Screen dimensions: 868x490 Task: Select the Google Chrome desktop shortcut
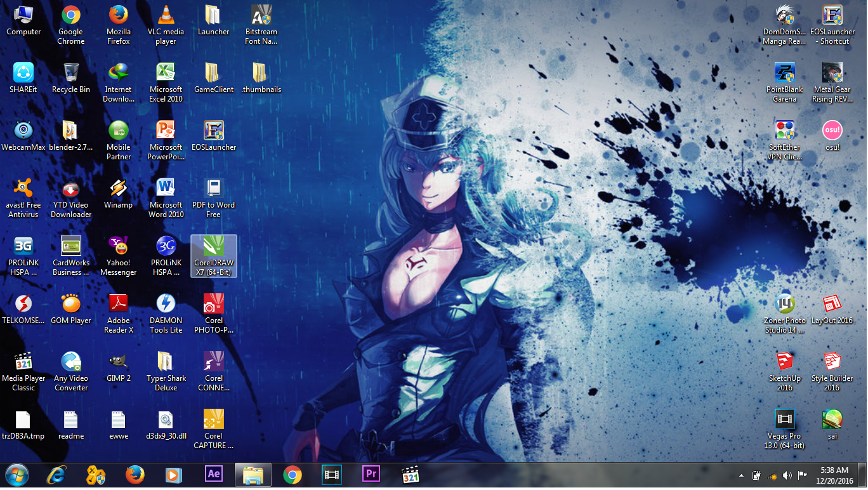(70, 25)
